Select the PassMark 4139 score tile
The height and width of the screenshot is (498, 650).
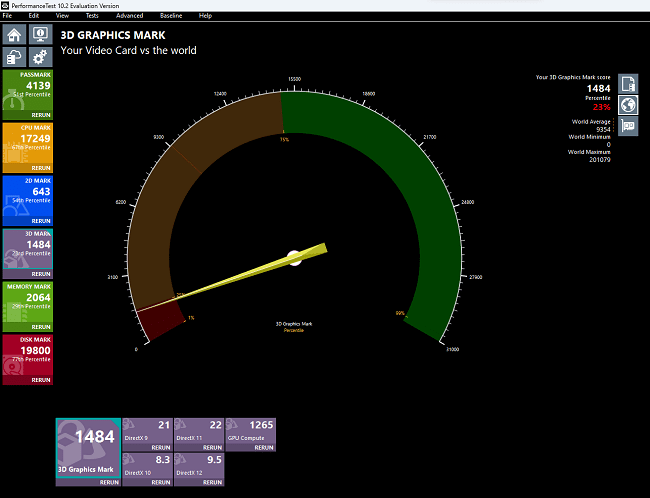[28, 90]
